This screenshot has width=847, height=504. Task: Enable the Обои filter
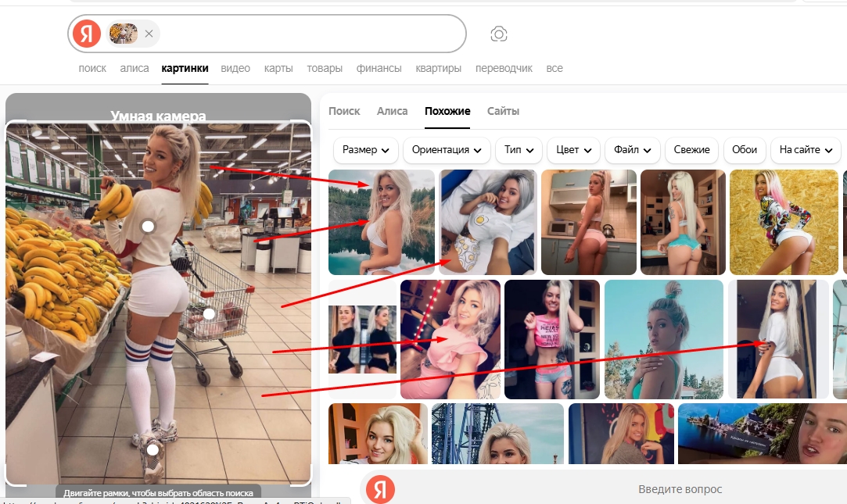[x=745, y=150]
